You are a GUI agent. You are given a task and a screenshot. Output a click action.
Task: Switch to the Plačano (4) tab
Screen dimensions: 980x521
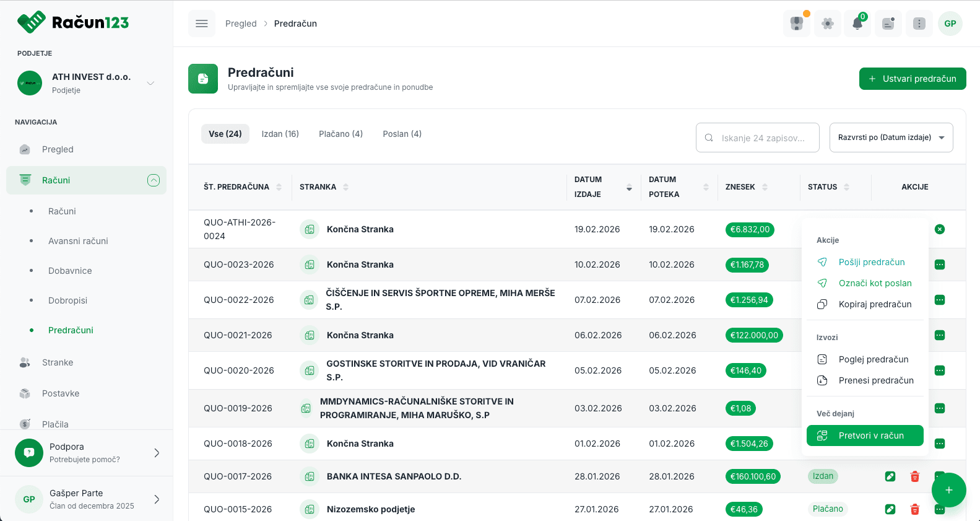[x=340, y=134]
